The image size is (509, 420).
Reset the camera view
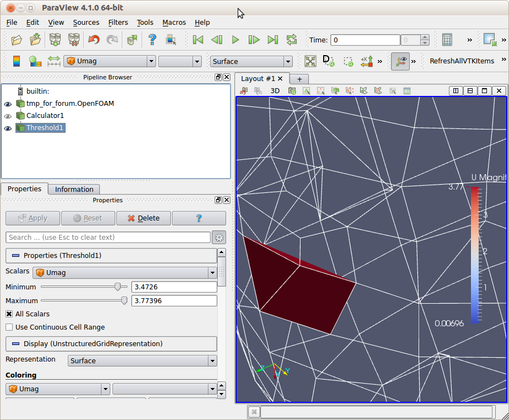point(310,61)
